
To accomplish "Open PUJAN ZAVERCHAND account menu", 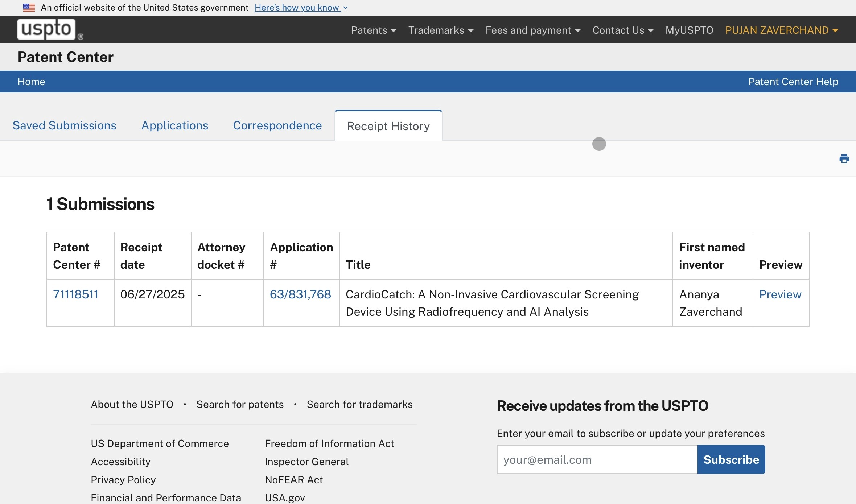I will [781, 30].
